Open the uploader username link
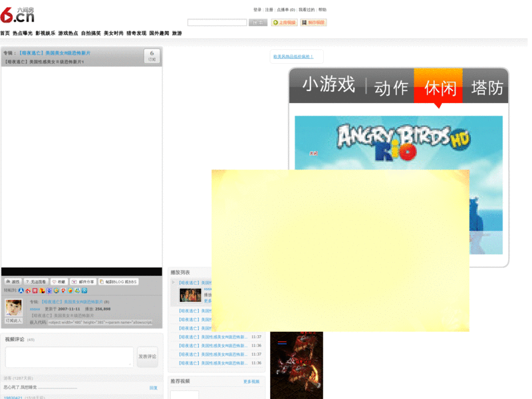This screenshot has width=532, height=399. 35,309
